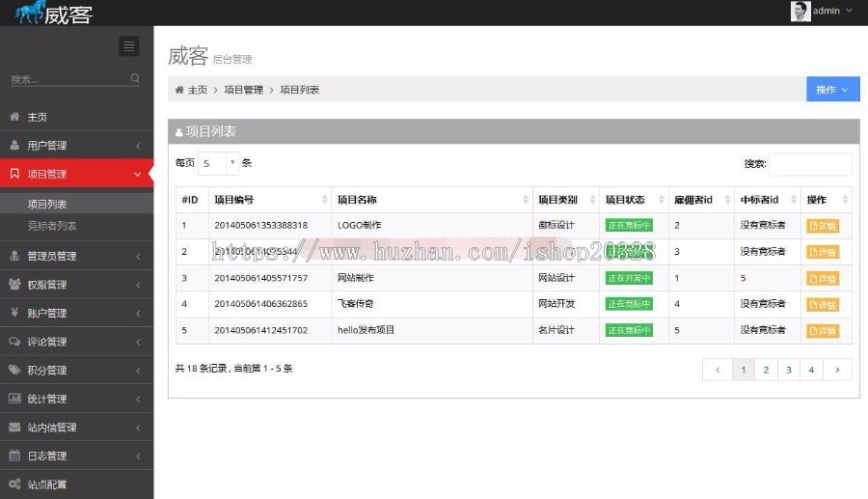Sort table by 项目编号 column arrows
The width and height of the screenshot is (868, 499).
coord(324,200)
